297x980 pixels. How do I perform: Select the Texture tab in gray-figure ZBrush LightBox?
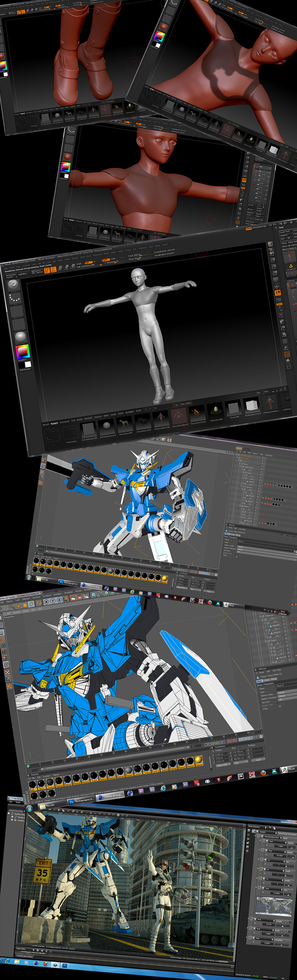(98, 417)
